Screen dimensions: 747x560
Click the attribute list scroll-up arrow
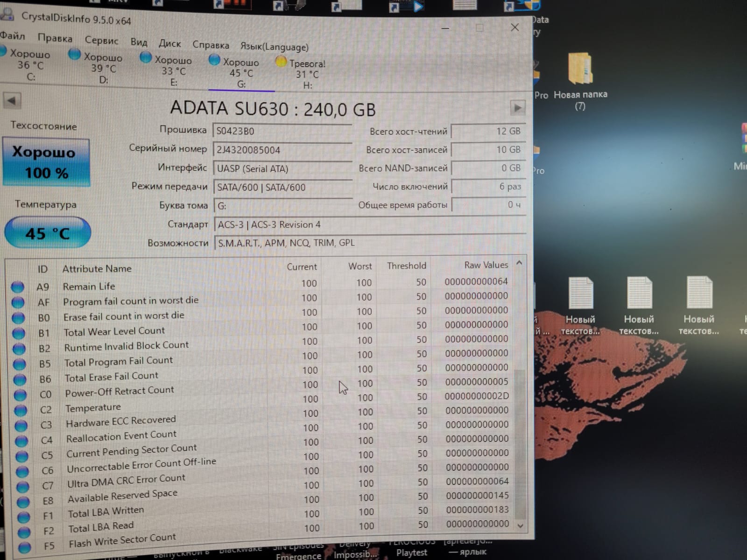point(519,264)
